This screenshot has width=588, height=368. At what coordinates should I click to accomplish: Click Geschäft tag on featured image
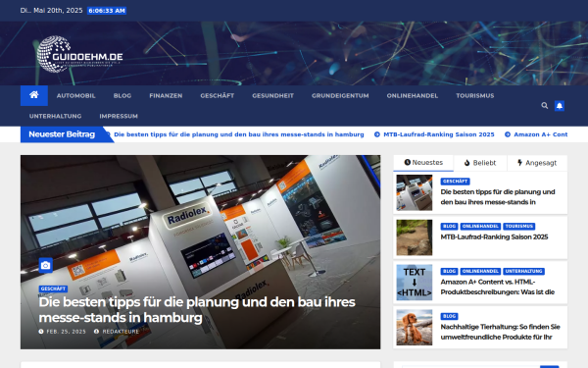(53, 289)
